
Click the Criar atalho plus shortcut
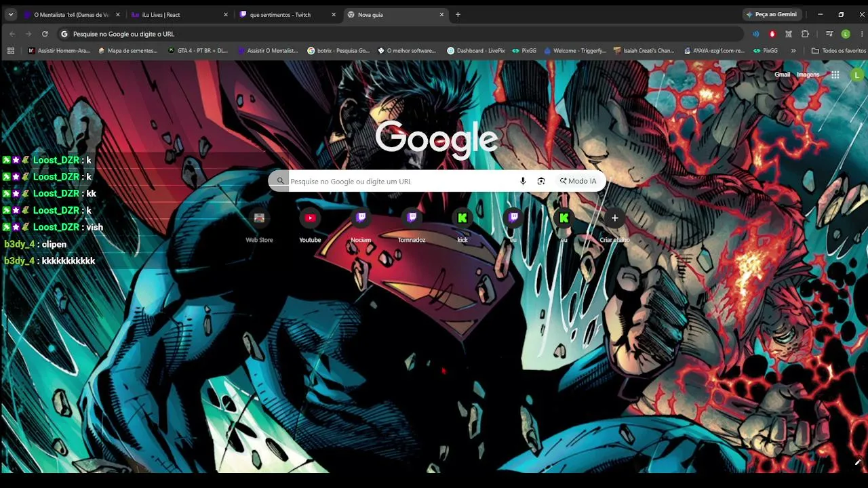pos(615,225)
